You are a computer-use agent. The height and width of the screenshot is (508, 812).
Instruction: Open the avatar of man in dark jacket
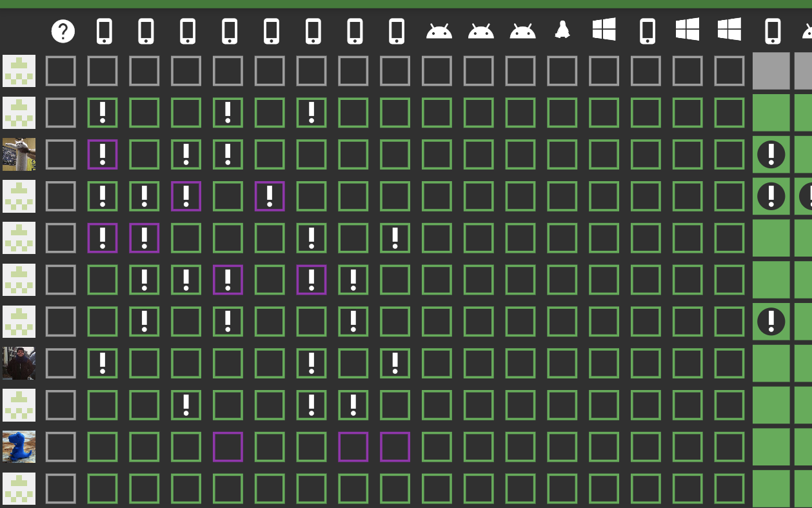19,363
